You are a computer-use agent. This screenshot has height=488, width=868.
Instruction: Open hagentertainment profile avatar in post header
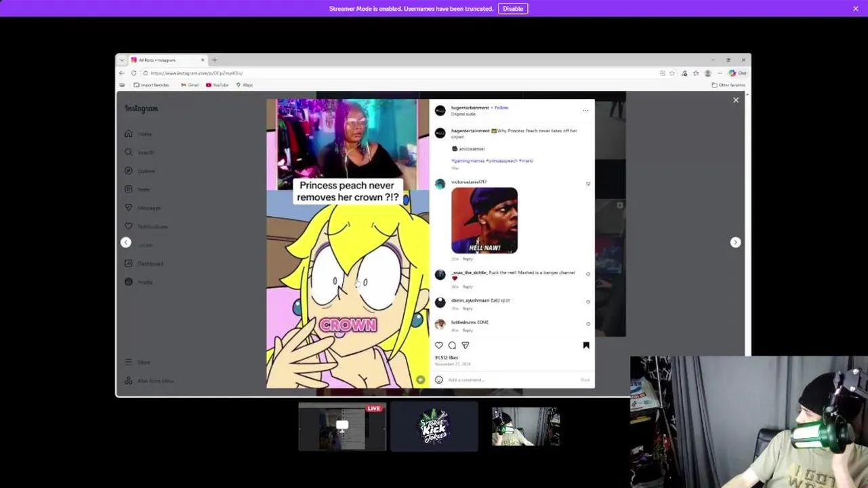[x=440, y=110]
